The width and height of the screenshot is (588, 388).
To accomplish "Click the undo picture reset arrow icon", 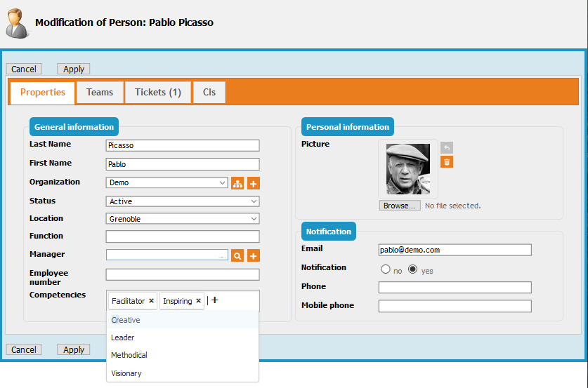I will pos(447,147).
